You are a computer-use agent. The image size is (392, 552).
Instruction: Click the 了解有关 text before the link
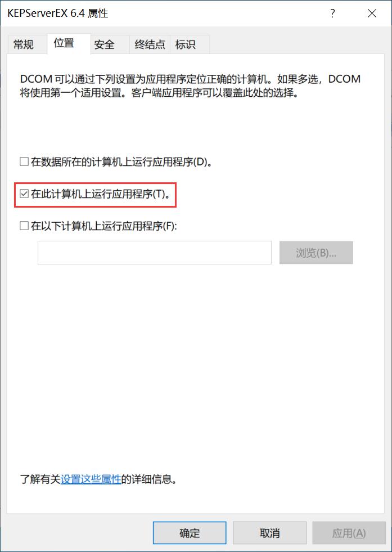(40, 479)
